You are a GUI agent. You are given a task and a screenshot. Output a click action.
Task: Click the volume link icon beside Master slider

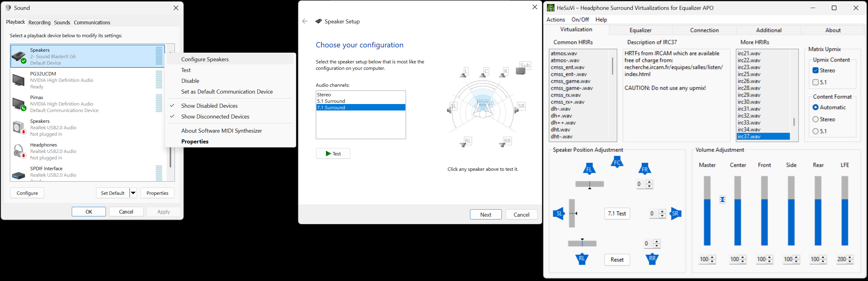722,200
